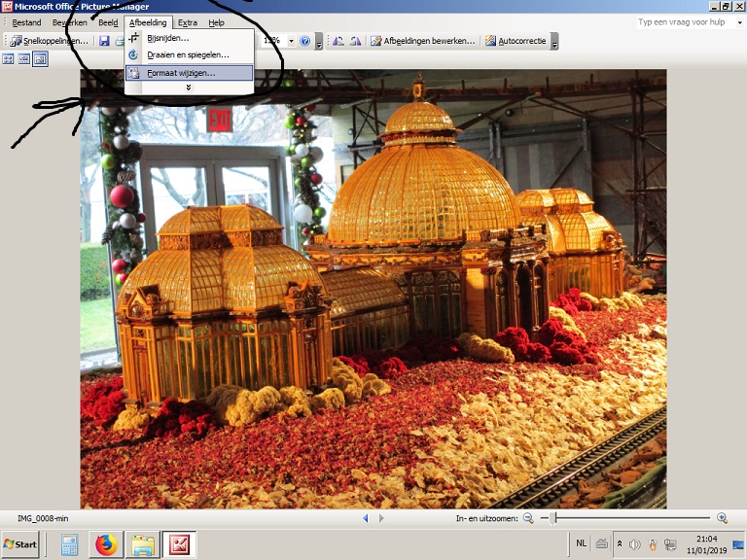Open toolbar options arrow after Autocorrectie
The image size is (747, 560).
554,42
